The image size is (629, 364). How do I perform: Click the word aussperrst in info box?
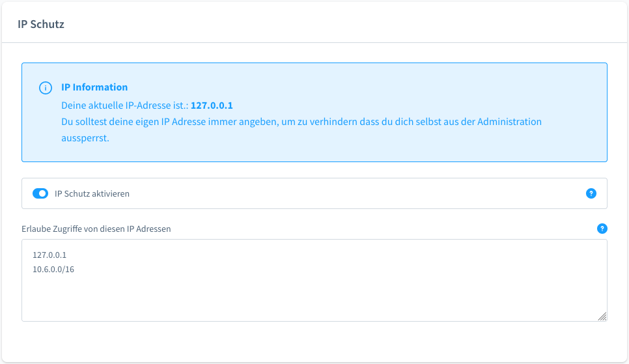(x=85, y=138)
